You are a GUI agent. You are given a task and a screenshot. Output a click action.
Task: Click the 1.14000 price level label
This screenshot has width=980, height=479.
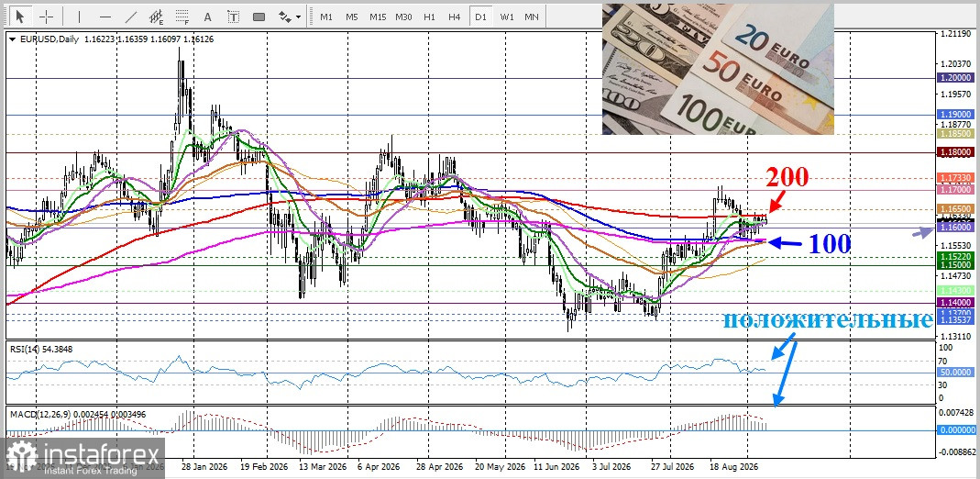[956, 302]
